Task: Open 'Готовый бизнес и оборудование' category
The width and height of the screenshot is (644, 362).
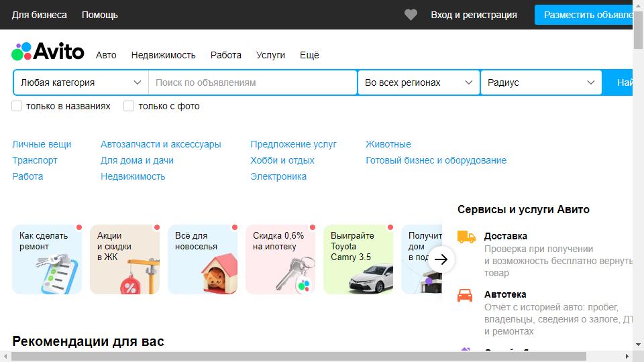Action: click(436, 160)
